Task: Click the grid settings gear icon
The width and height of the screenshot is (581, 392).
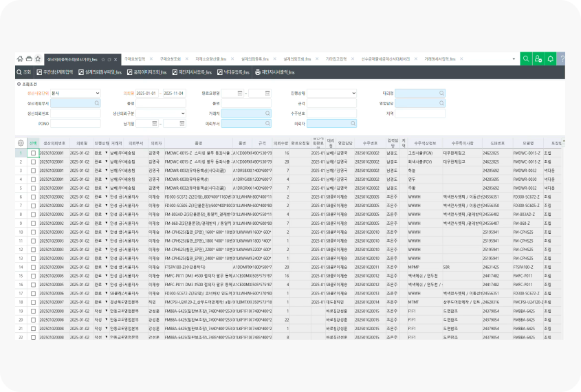Action: pos(21,142)
